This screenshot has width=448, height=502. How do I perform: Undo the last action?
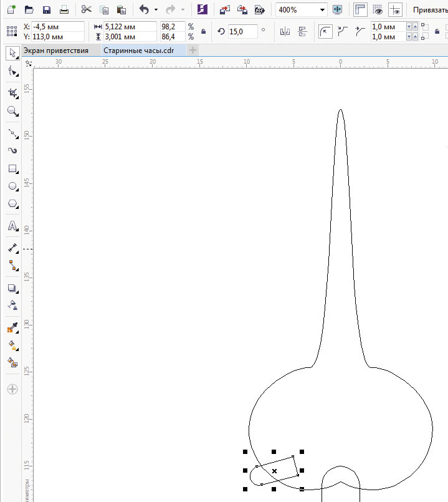(x=145, y=9)
